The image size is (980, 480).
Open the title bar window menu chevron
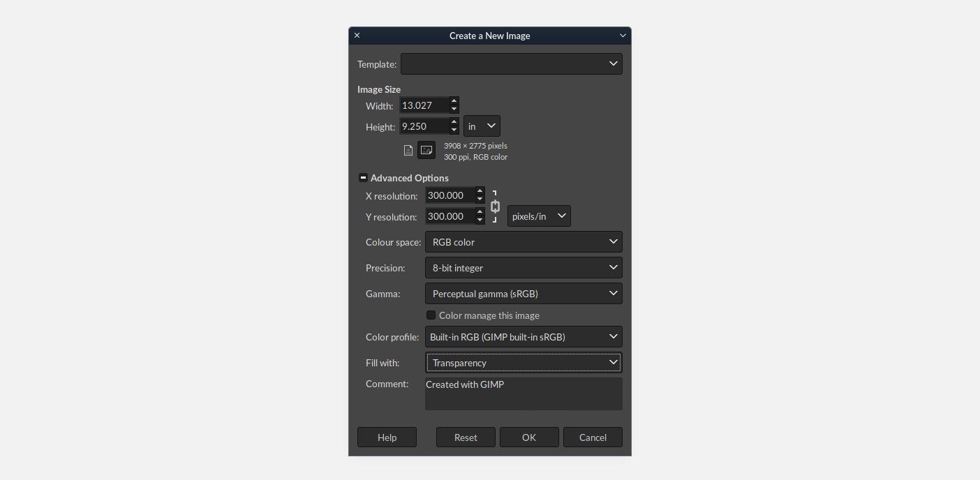[623, 36]
